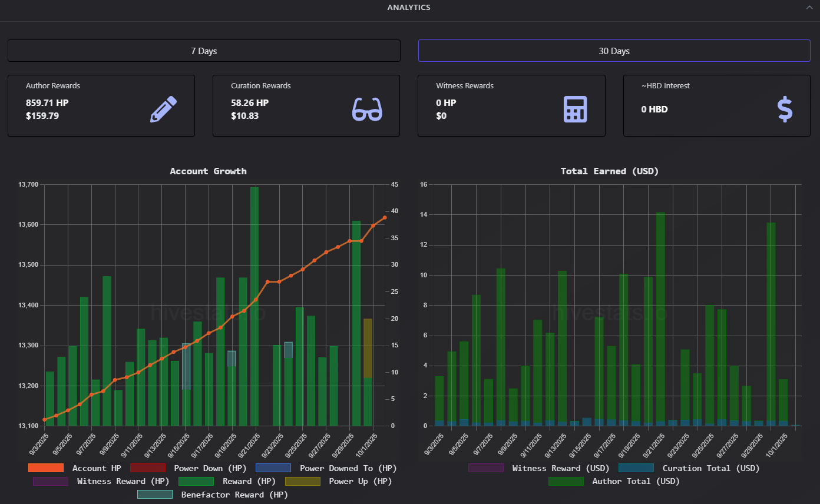Select the 30 Days view
This screenshot has width=820, height=504.
coord(614,51)
